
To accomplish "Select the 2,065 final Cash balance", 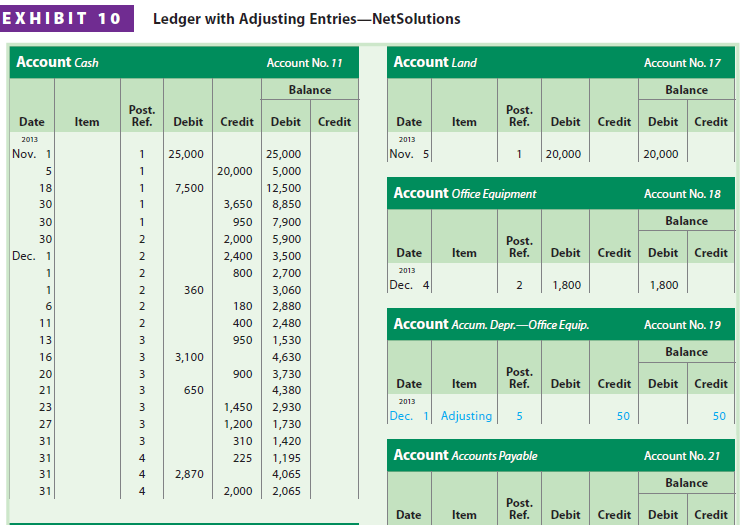I will [x=284, y=491].
